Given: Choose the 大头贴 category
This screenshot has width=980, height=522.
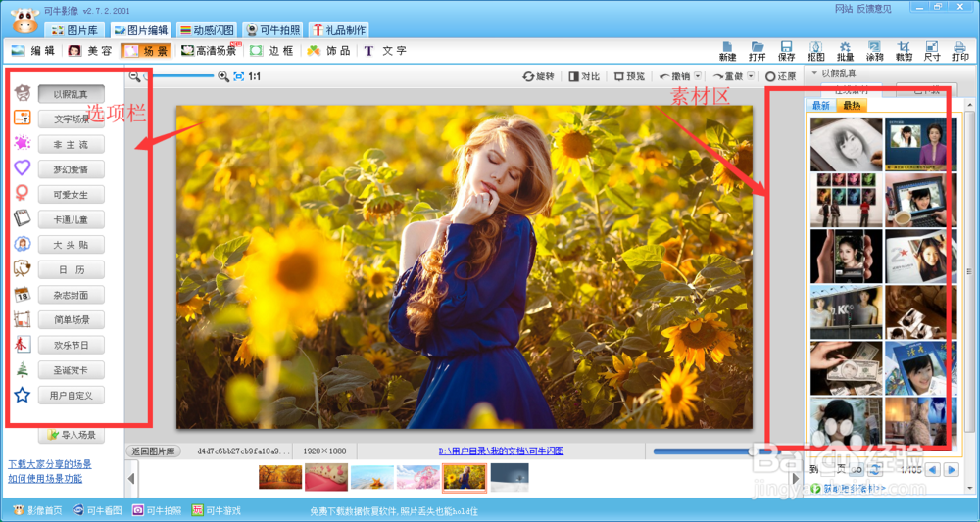Looking at the screenshot, I should (72, 245).
